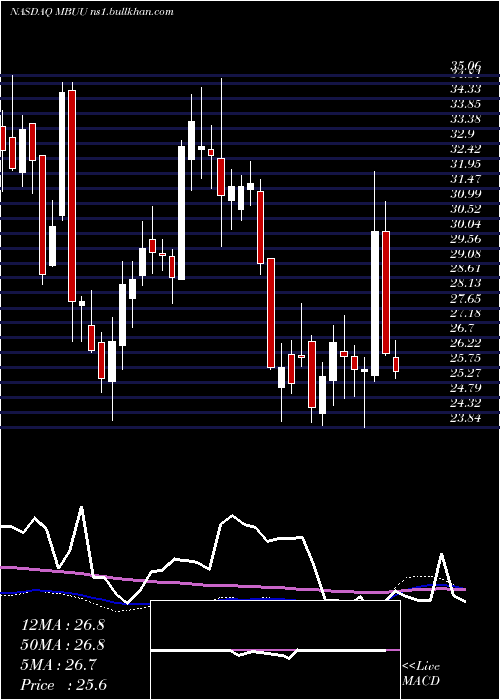
Task: Click the 33.38 price axis label
Action: point(466,119)
